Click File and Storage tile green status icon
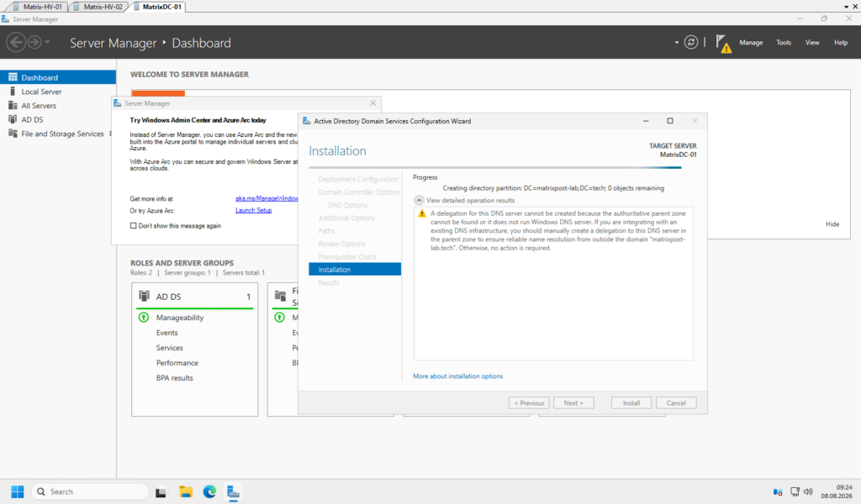The width and height of the screenshot is (861, 504). click(279, 317)
